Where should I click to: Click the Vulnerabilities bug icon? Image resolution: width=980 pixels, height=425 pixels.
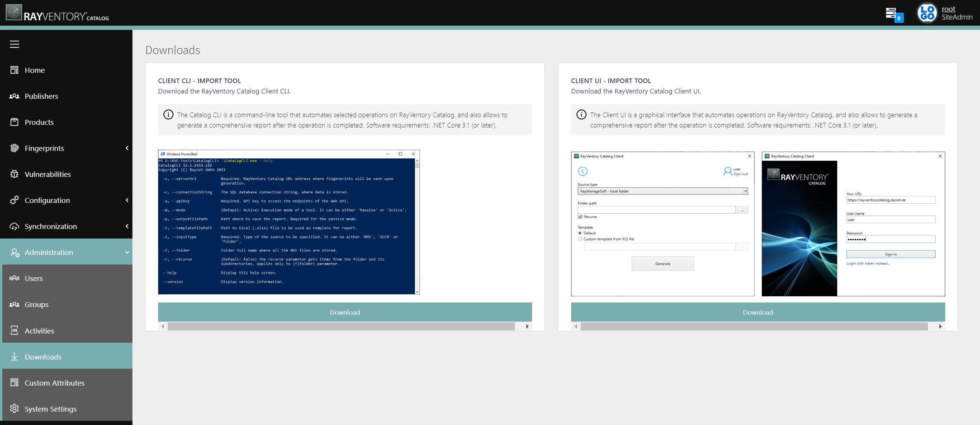[15, 174]
